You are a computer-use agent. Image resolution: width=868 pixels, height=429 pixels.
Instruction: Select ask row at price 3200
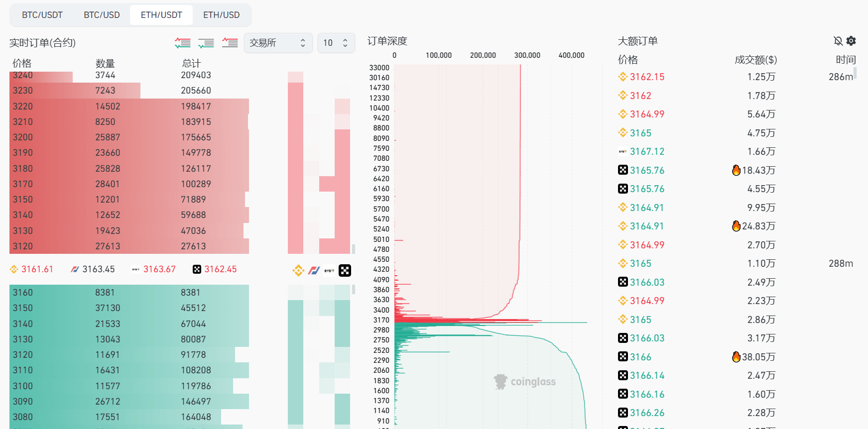[x=129, y=137]
